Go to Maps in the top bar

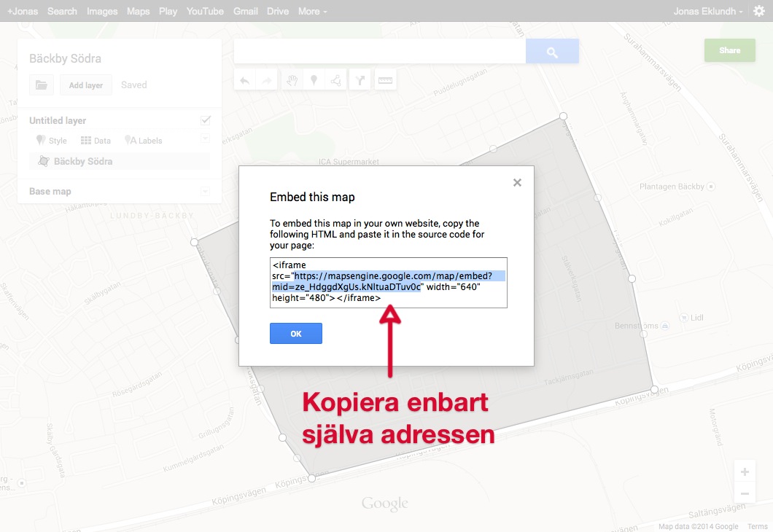[138, 12]
